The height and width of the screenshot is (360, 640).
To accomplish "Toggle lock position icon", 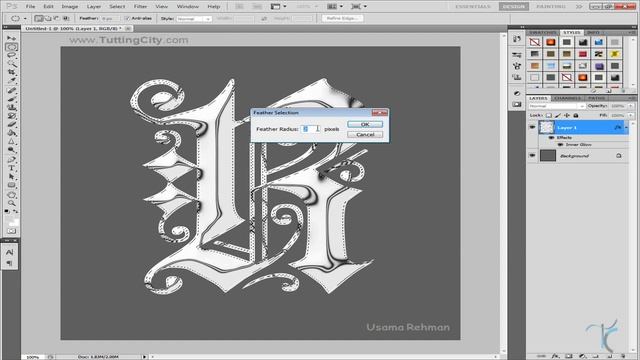I will click(x=567, y=116).
